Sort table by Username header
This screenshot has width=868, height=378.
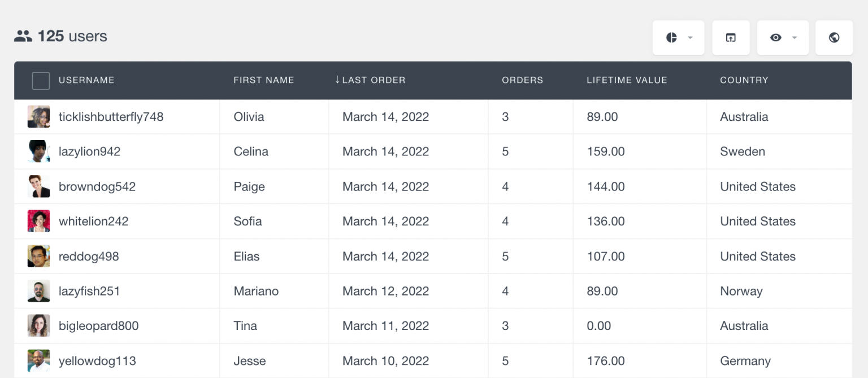point(86,80)
